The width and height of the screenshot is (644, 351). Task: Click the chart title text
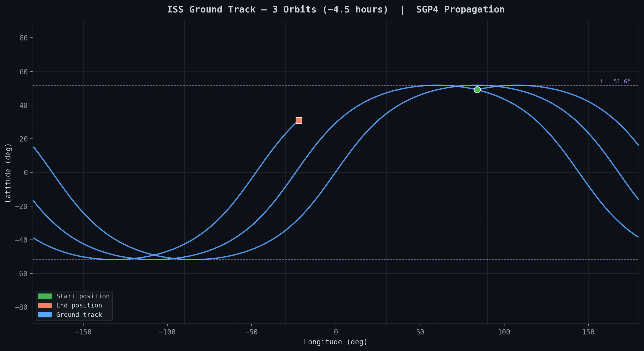tap(336, 10)
